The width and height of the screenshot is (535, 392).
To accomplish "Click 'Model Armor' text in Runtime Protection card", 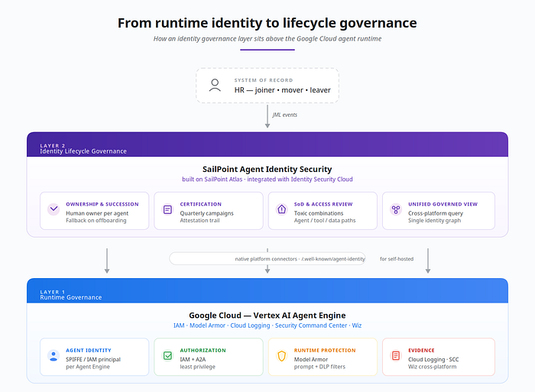I will click(x=311, y=360).
